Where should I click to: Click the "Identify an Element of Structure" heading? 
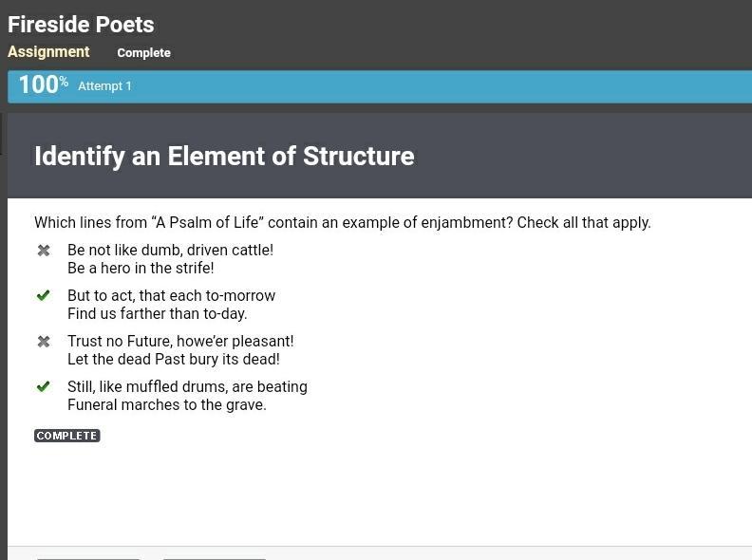[224, 156]
